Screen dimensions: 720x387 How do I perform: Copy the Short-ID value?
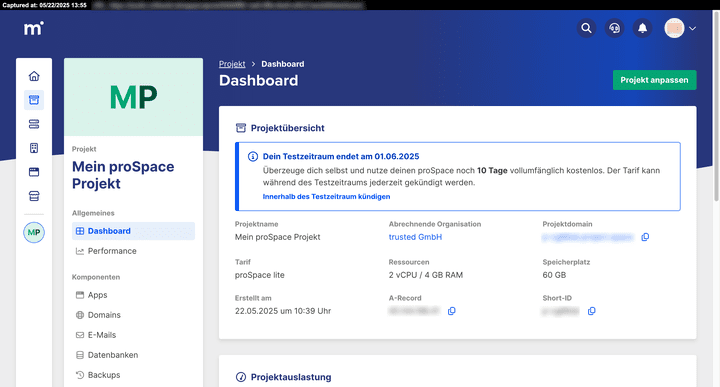pos(591,311)
